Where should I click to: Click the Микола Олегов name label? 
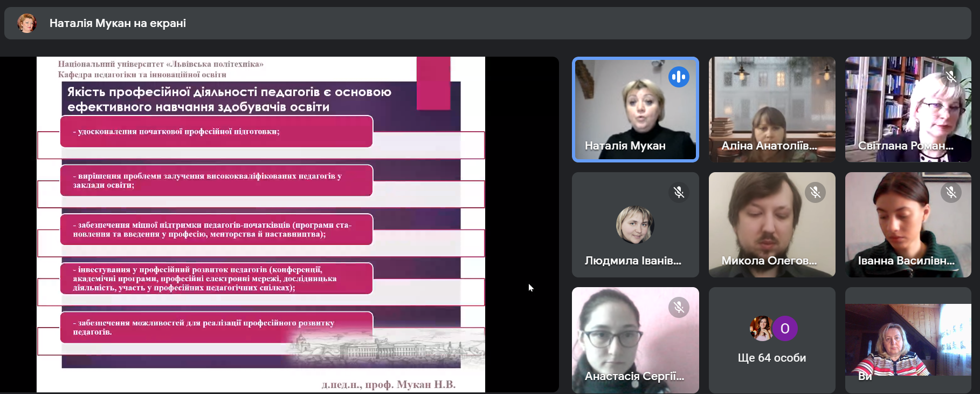click(769, 261)
